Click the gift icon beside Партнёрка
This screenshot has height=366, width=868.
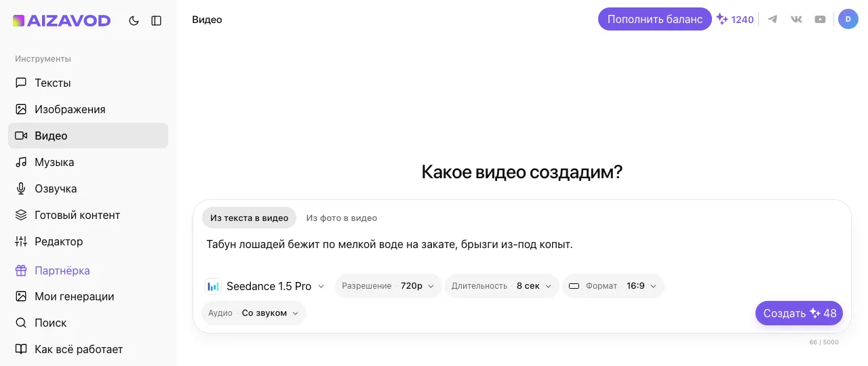(x=21, y=270)
